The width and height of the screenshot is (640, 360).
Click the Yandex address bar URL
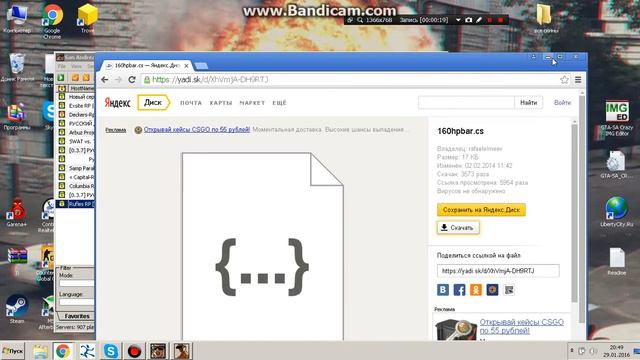(210, 80)
